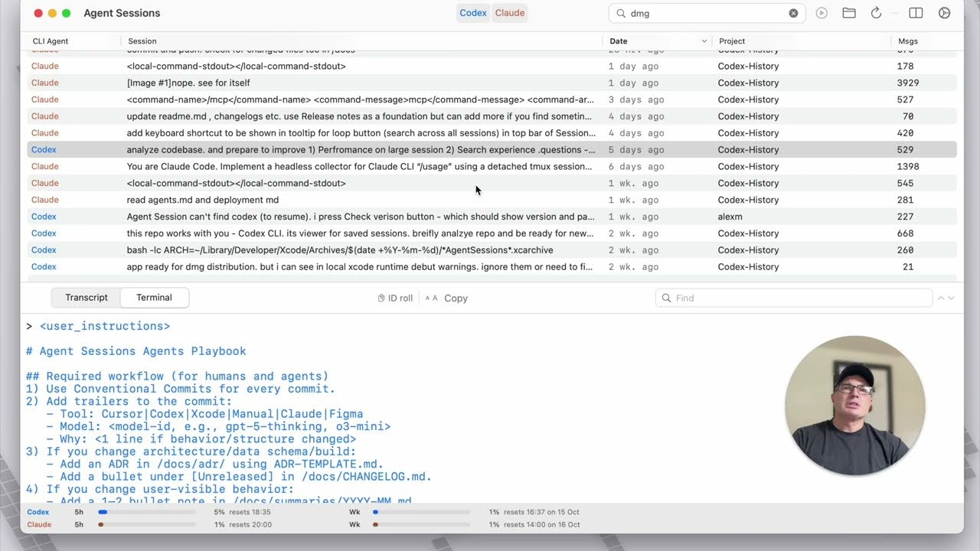Click the 'resets 20:00' status text
This screenshot has width=980, height=551.
point(250,525)
